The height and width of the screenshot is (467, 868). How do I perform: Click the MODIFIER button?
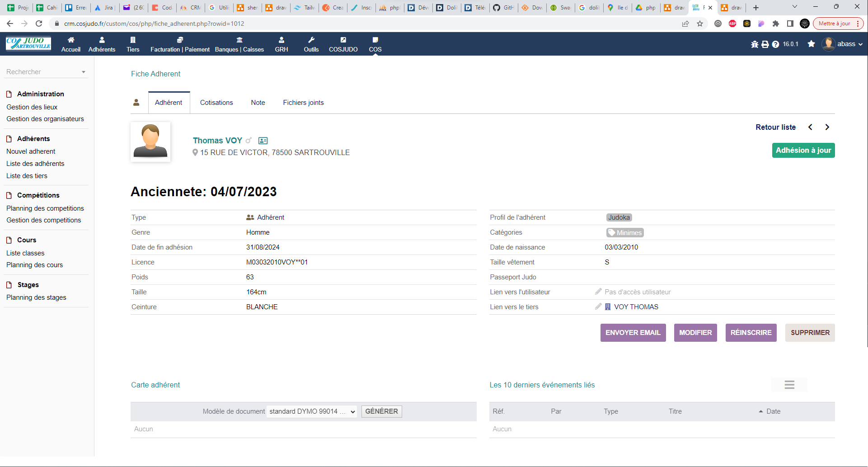695,333
